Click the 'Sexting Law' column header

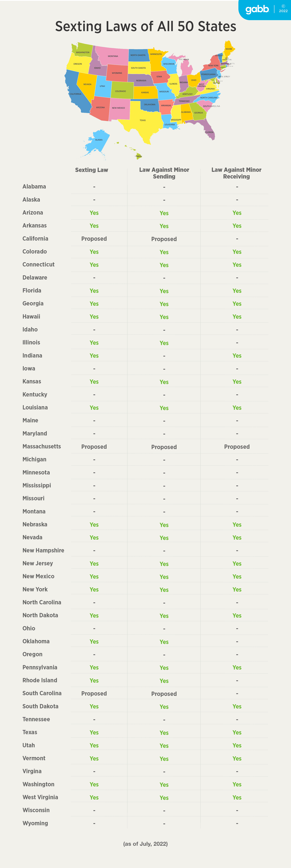point(91,170)
